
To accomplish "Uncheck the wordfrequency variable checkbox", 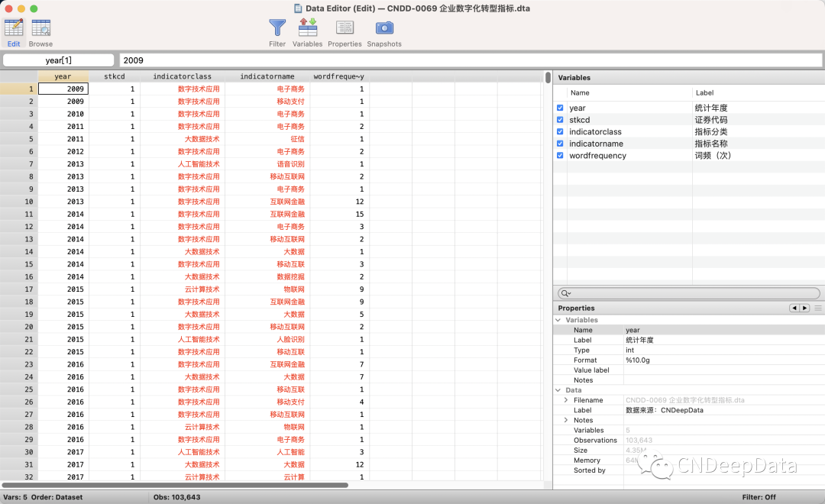I will click(x=560, y=156).
